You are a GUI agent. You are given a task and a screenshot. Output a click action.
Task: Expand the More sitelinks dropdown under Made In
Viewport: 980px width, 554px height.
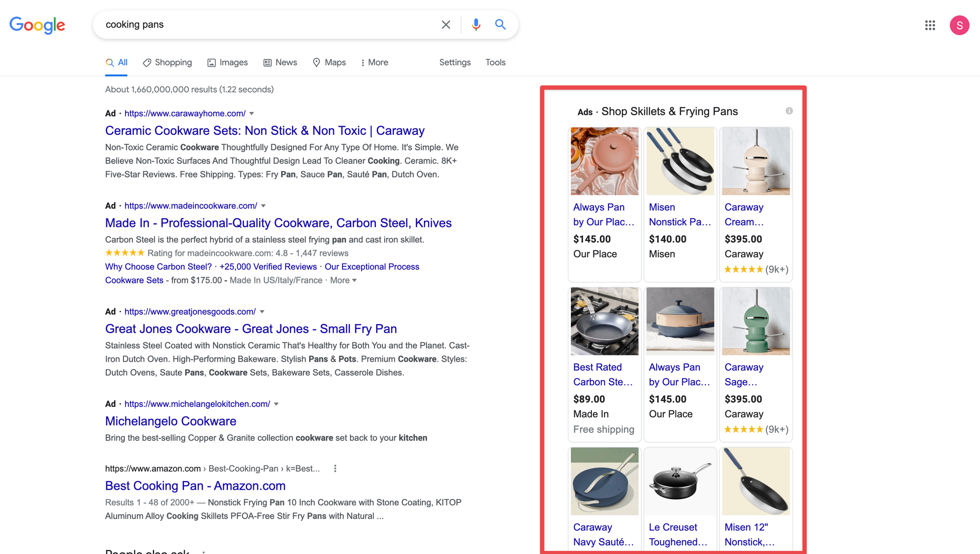pyautogui.click(x=343, y=280)
